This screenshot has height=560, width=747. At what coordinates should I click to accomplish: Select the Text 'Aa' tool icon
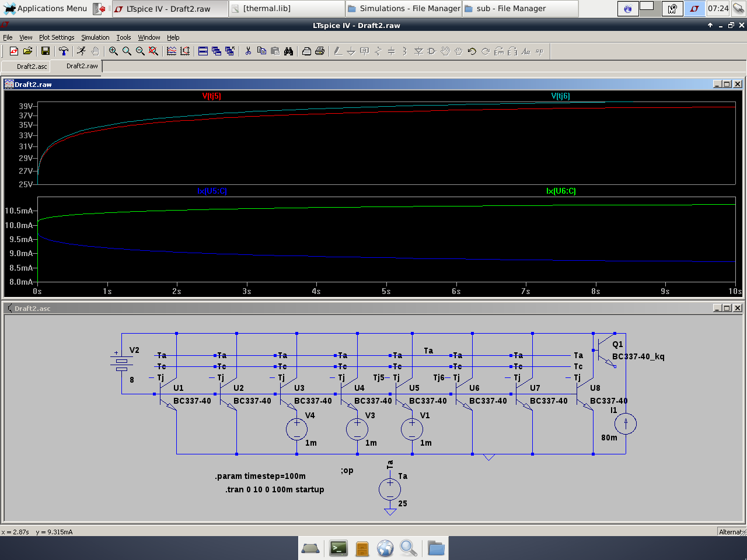tap(526, 51)
